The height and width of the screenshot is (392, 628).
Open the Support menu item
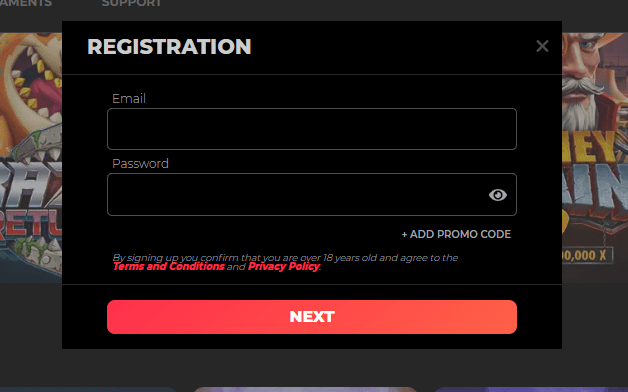[131, 3]
